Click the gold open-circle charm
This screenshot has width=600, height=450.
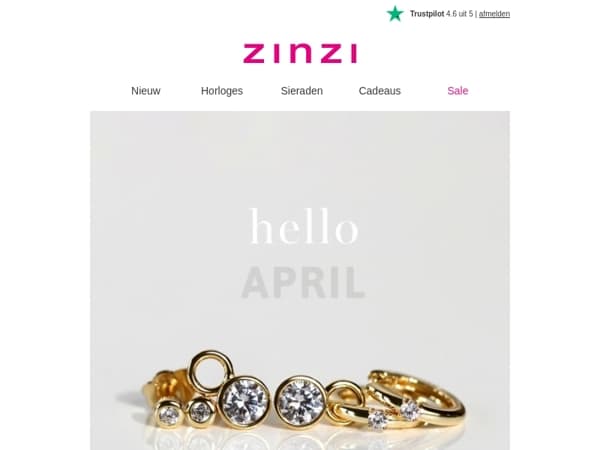coord(212,370)
